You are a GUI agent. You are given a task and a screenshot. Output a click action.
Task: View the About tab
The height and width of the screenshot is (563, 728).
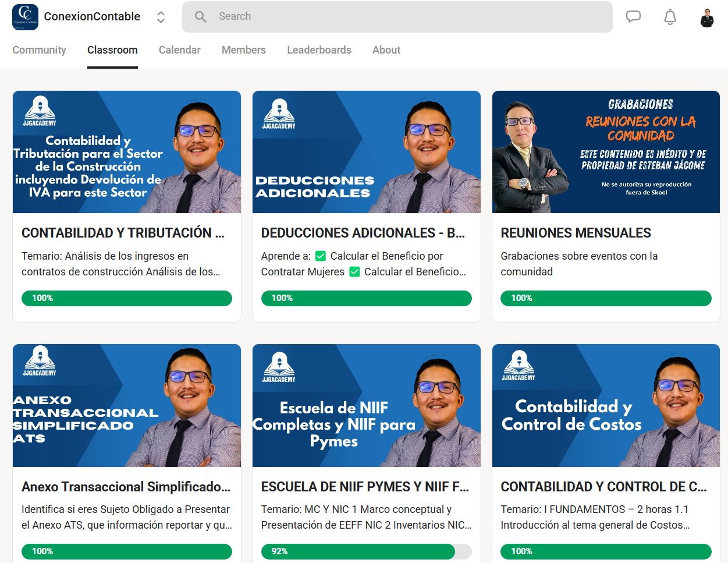pyautogui.click(x=386, y=50)
